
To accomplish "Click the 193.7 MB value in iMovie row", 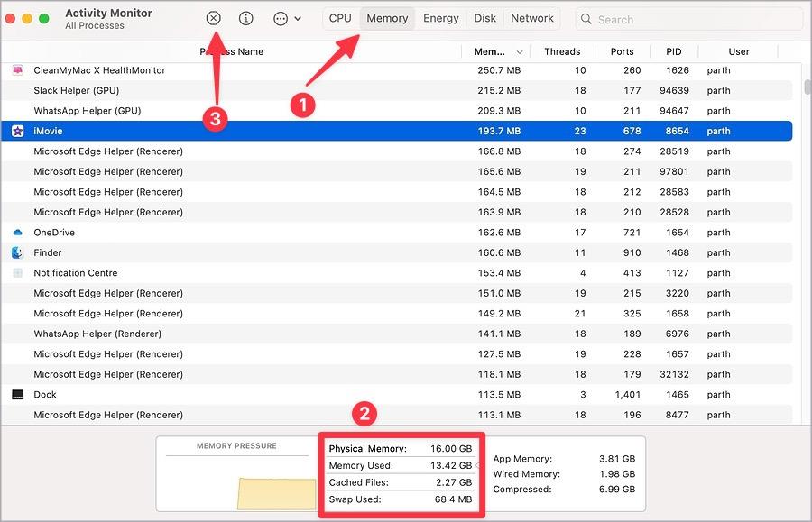I will pyautogui.click(x=499, y=131).
